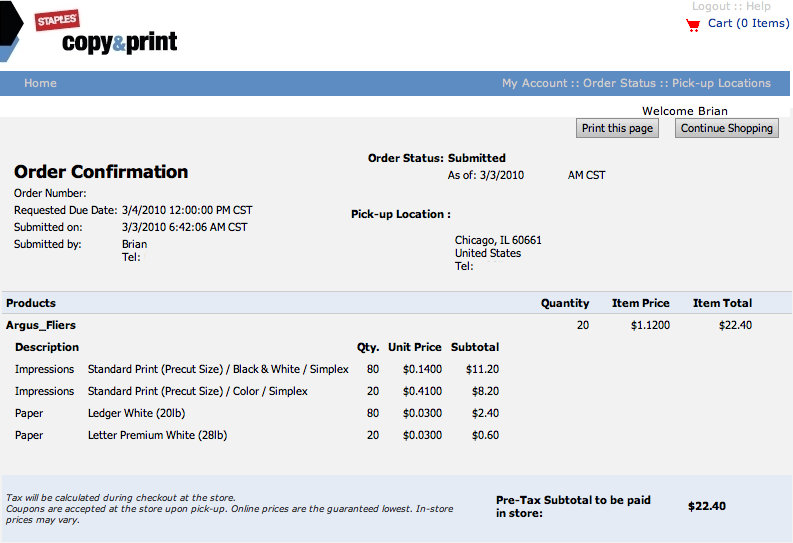Open Order Status in the navigation bar
Screen dimensions: 793x543
pyautogui.click(x=619, y=83)
